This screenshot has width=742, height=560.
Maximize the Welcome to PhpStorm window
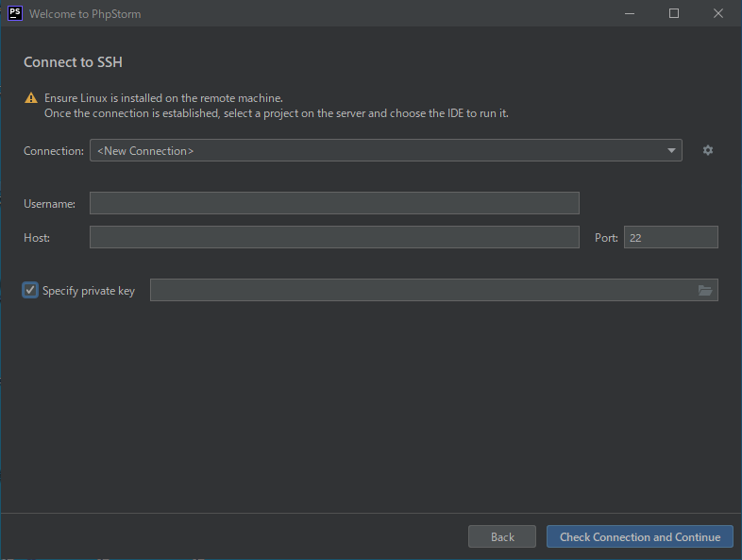coord(674,14)
